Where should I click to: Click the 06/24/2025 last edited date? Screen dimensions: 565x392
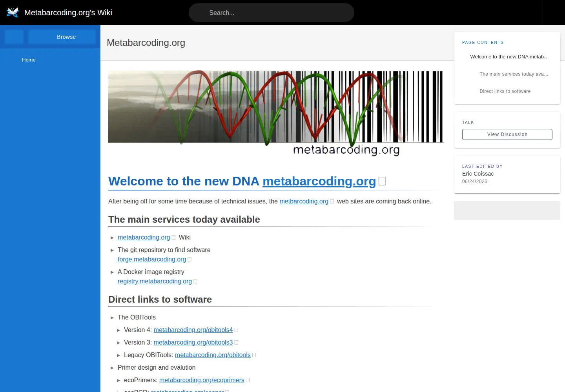coord(475,181)
